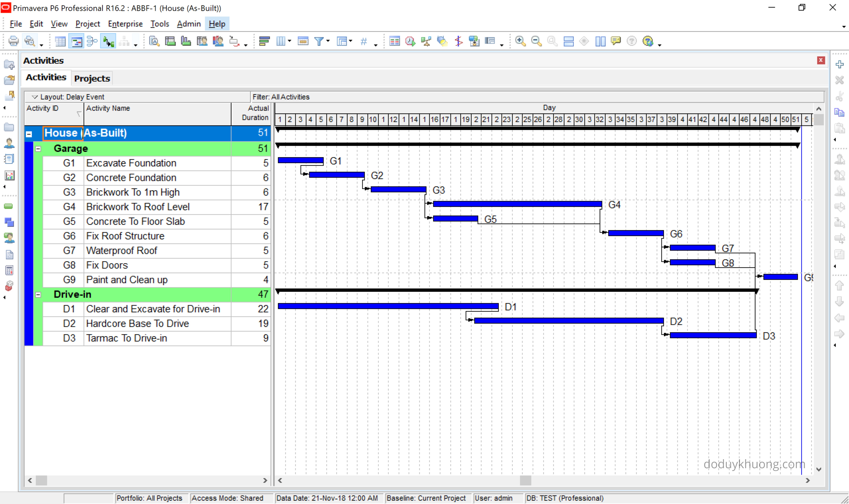Collapse the Drive-in WBS group
The width and height of the screenshot is (849, 504).
38,294
